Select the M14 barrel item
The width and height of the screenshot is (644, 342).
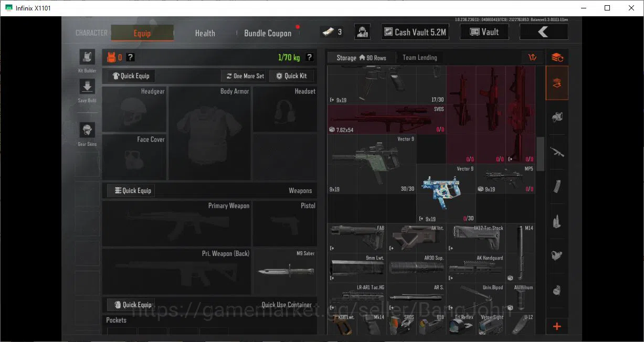pyautogui.click(x=521, y=253)
